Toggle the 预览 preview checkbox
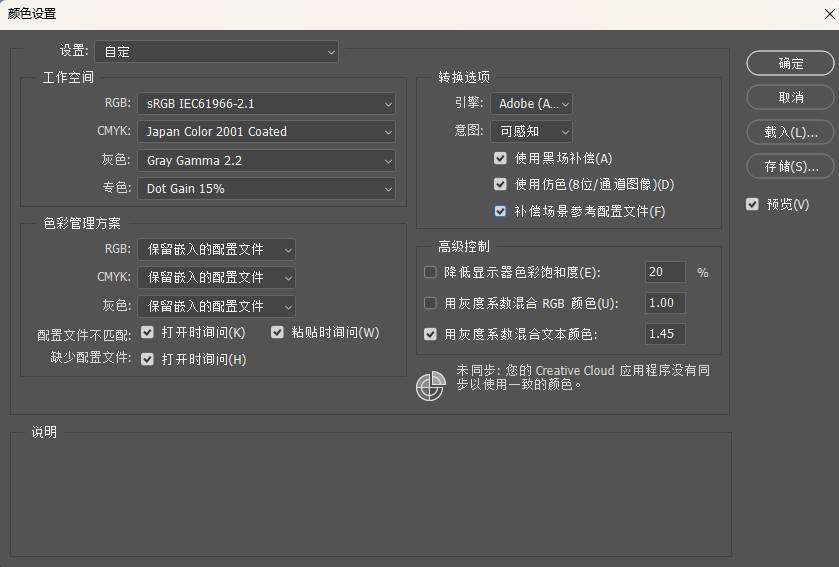Image resolution: width=839 pixels, height=567 pixels. tap(752, 204)
